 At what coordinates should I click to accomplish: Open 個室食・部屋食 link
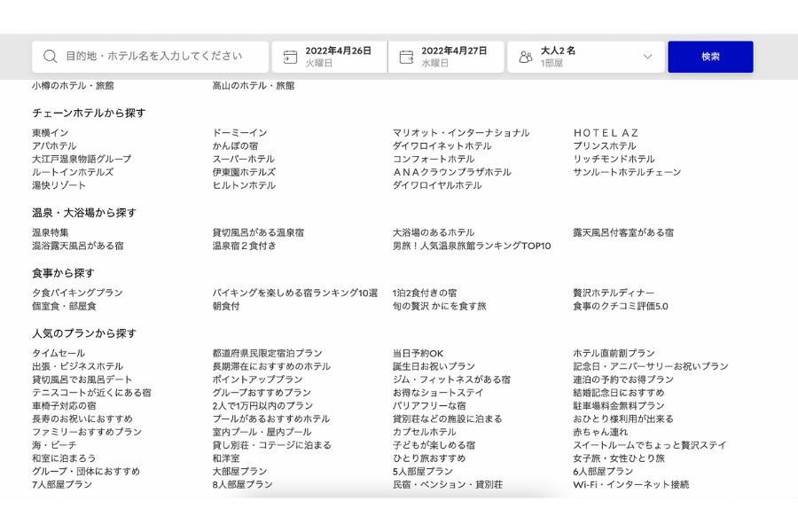pyautogui.click(x=64, y=306)
